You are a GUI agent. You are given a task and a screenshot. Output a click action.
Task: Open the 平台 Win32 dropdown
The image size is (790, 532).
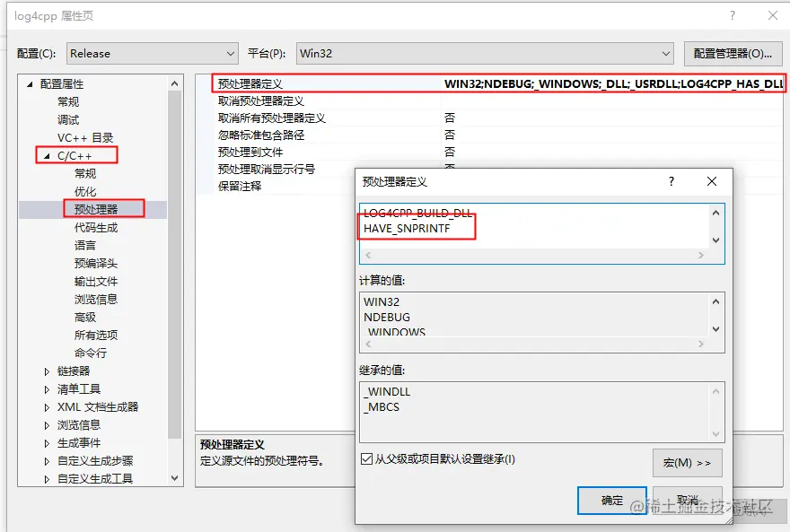485,53
